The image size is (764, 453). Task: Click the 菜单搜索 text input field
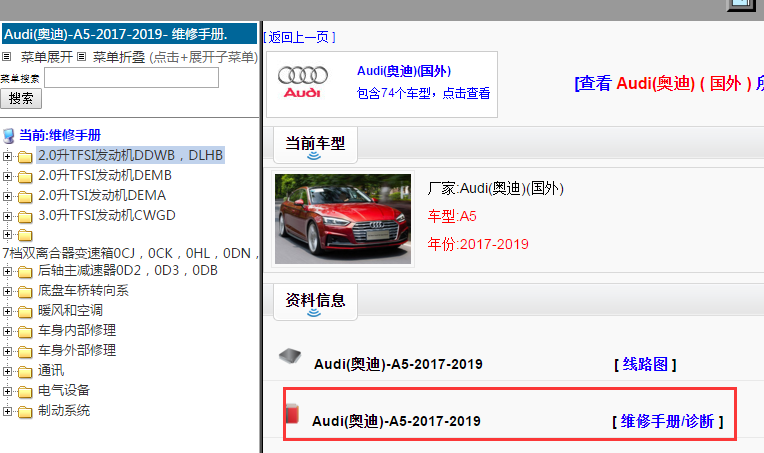point(132,77)
